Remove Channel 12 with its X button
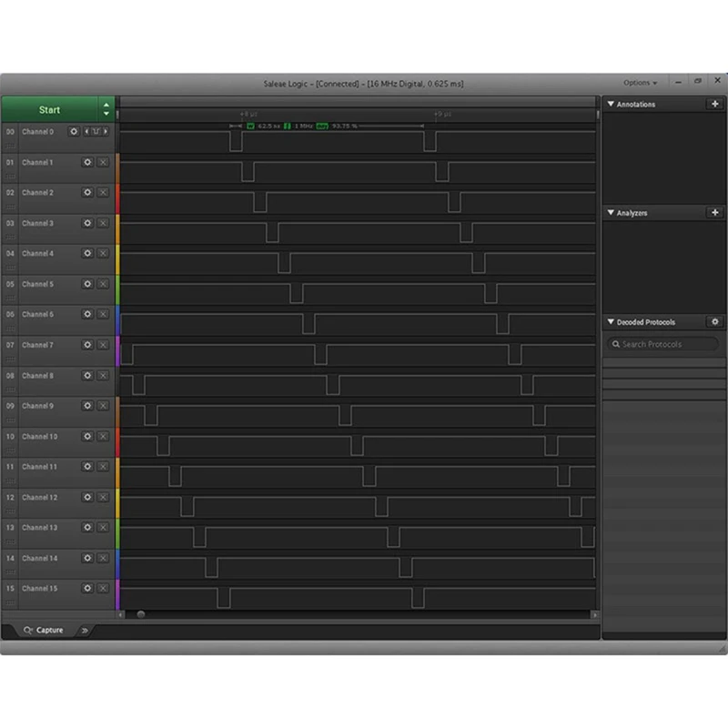The image size is (728, 728). [x=103, y=497]
